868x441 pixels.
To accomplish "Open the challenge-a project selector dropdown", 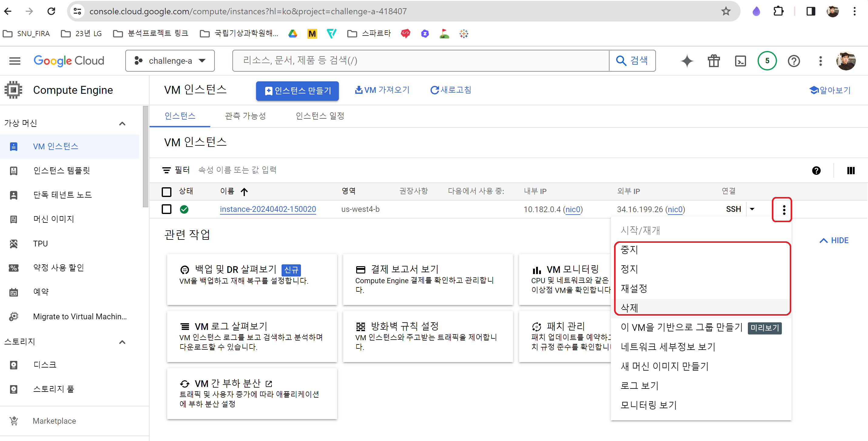I will (x=170, y=61).
